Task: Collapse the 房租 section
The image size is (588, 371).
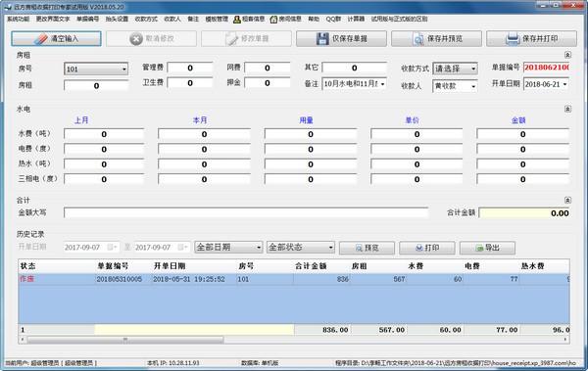Action: pos(567,55)
